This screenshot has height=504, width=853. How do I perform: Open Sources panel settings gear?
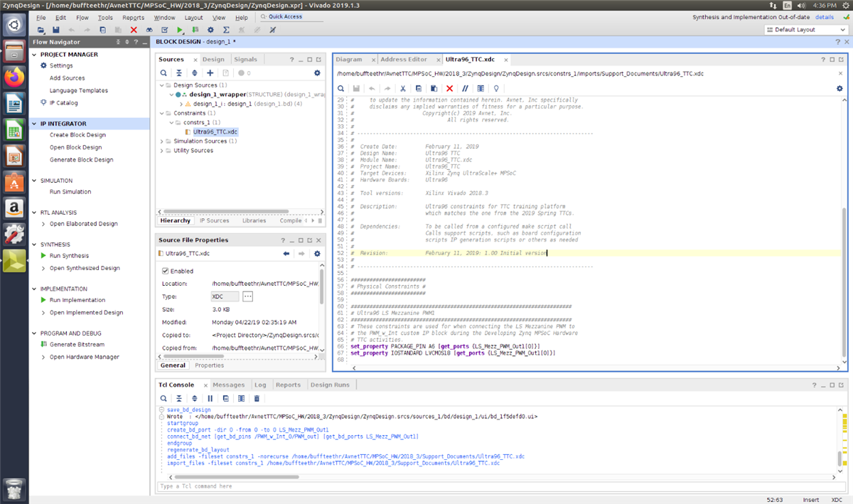click(317, 73)
